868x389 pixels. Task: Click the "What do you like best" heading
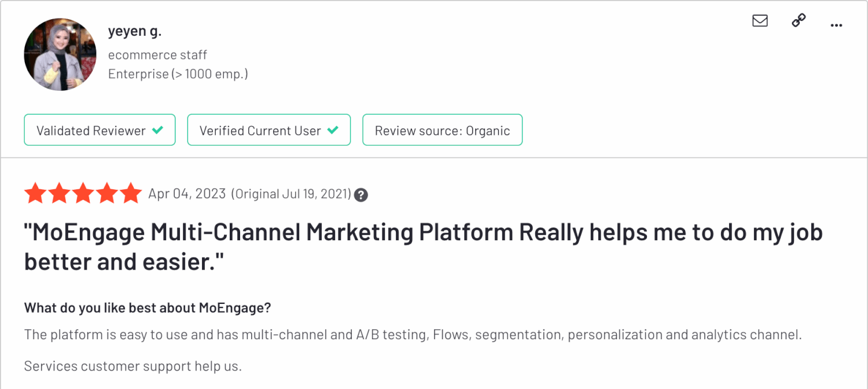(147, 308)
